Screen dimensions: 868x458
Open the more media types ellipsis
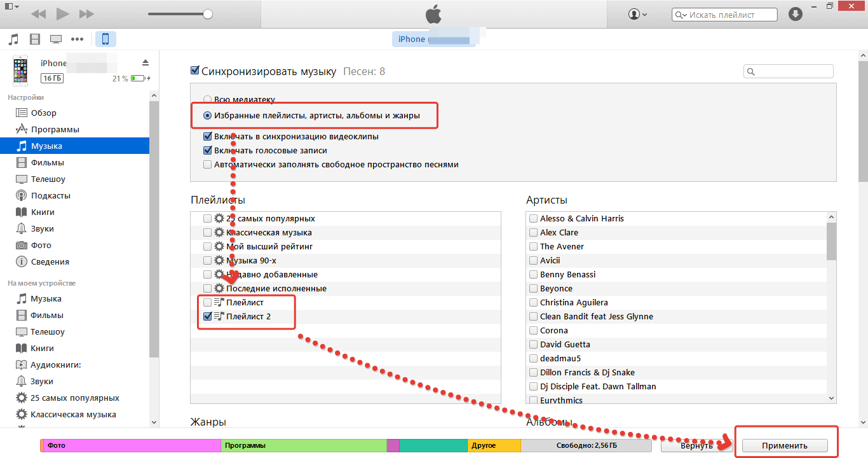78,39
